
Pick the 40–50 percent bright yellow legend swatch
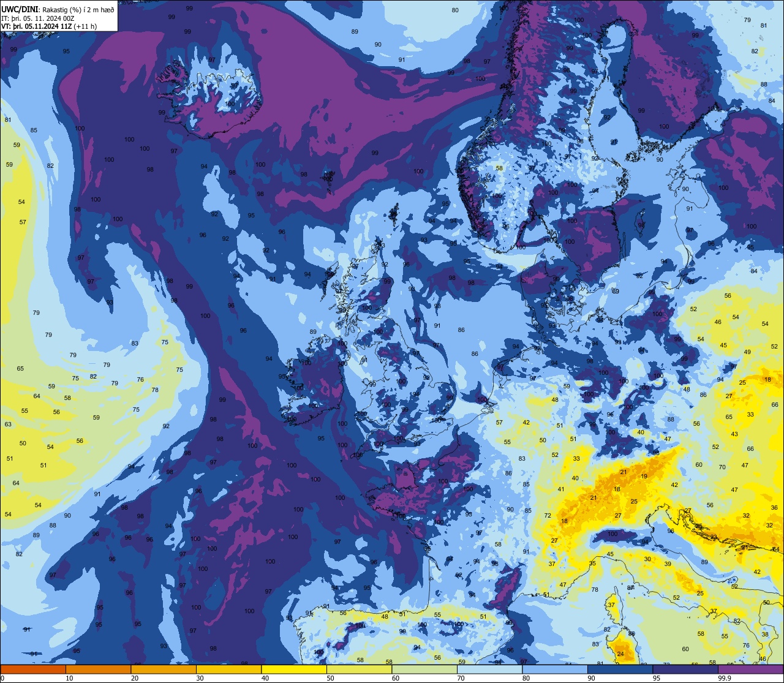point(294,670)
